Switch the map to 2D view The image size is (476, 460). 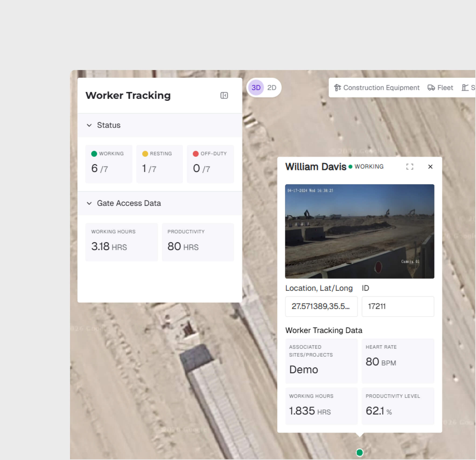(272, 88)
